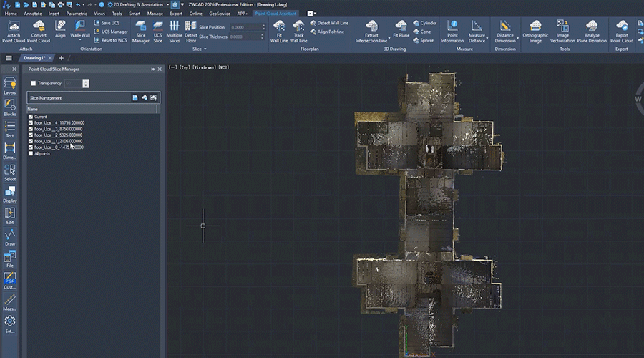Add a new drawing tab with plus
Image resolution: width=644 pixels, height=358 pixels.
(62, 58)
